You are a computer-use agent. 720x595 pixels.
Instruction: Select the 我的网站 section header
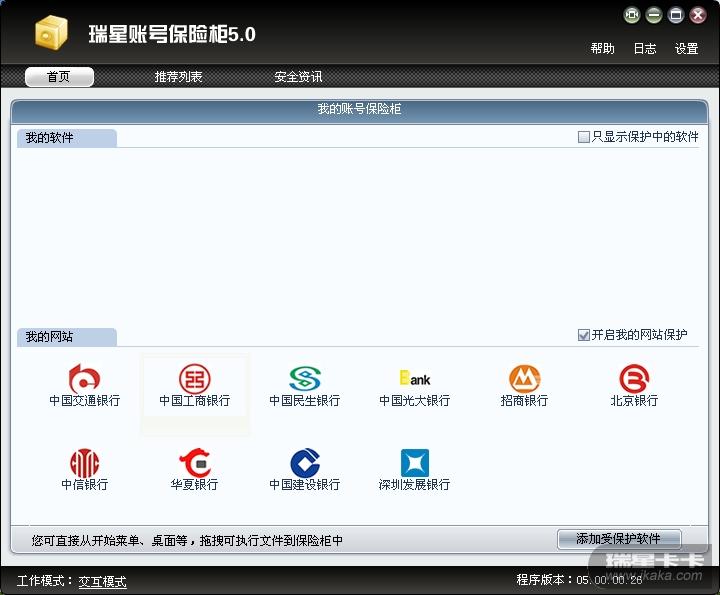pos(67,337)
